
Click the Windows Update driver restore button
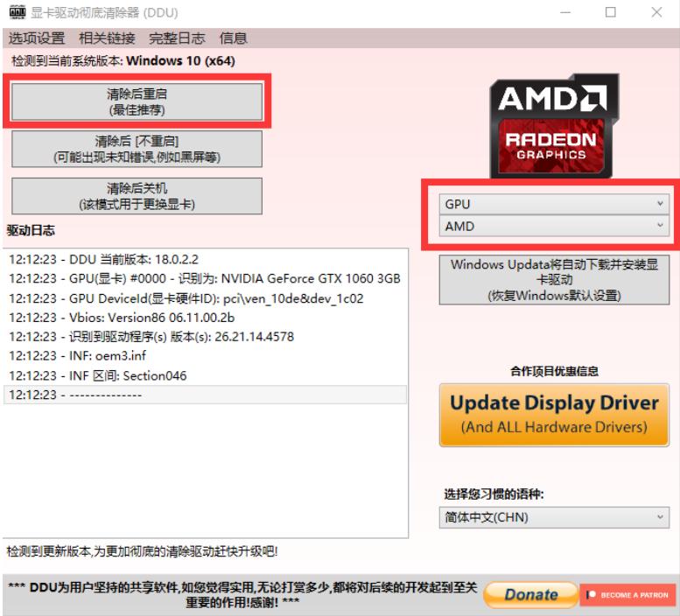click(554, 280)
